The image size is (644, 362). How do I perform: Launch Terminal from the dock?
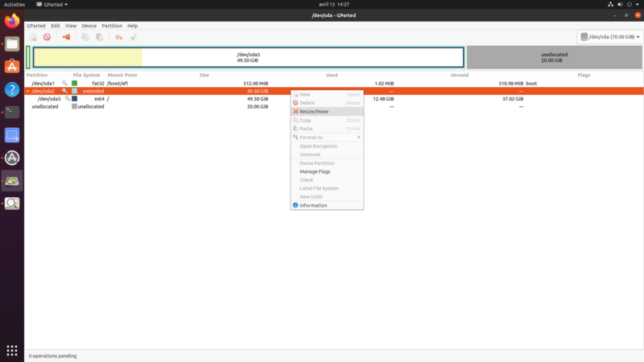(x=12, y=112)
